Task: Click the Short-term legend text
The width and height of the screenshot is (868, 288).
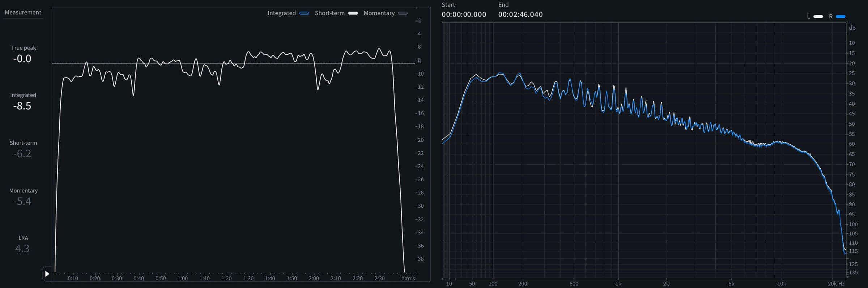Action: 330,13
